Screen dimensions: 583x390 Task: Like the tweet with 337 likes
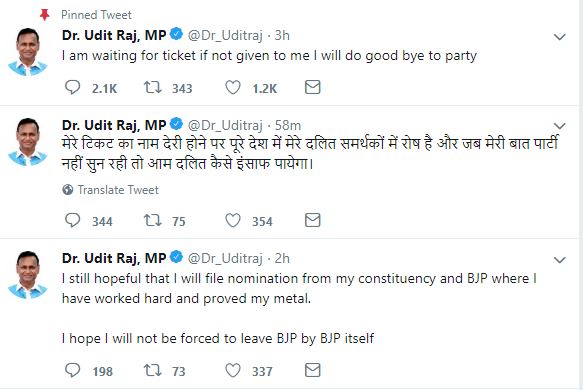point(233,370)
